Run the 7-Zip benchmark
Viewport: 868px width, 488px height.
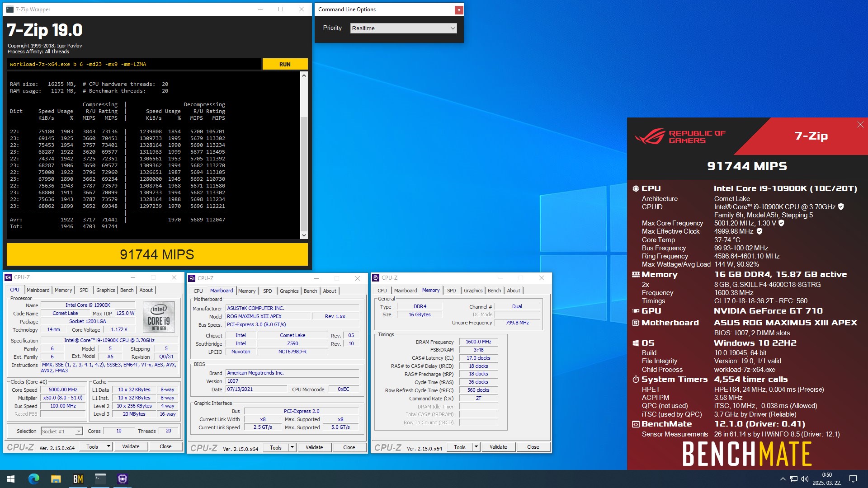(x=285, y=64)
